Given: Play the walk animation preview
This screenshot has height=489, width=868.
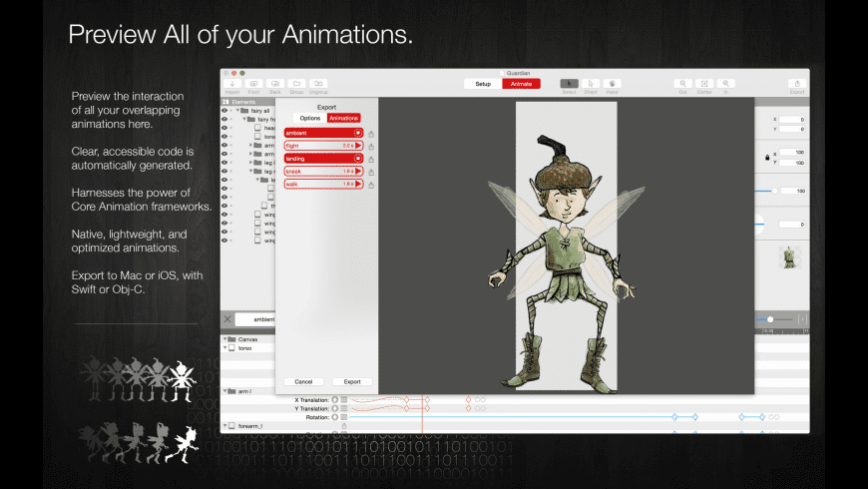Looking at the screenshot, I should (358, 184).
